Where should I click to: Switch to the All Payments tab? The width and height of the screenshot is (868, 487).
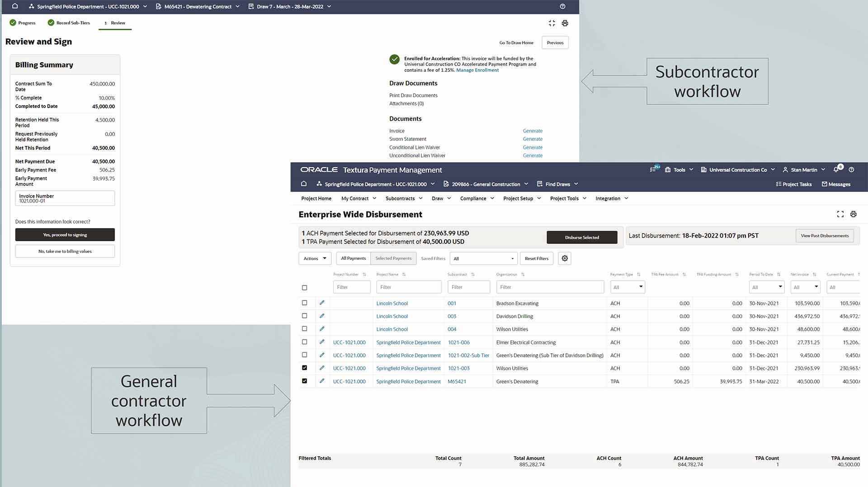tap(353, 258)
